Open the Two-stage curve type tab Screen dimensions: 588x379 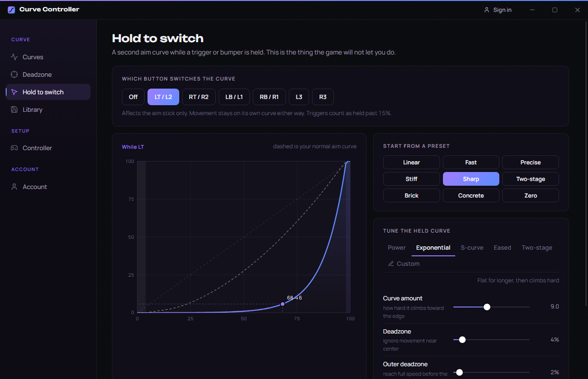[x=537, y=247]
